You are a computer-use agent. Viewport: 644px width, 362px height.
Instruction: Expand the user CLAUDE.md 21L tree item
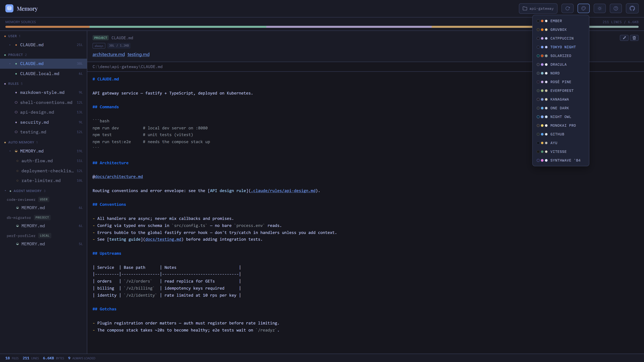pyautogui.click(x=10, y=45)
